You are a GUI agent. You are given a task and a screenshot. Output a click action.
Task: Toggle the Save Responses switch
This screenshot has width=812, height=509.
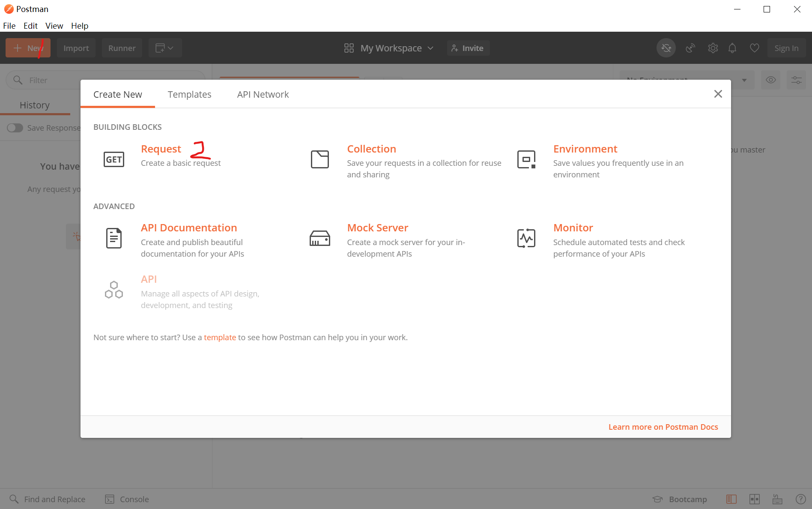pyautogui.click(x=15, y=128)
